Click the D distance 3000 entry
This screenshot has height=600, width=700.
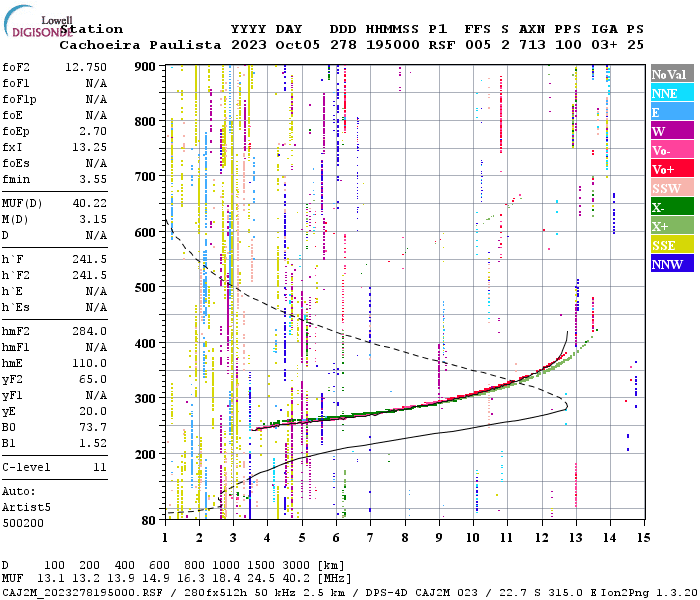pos(296,565)
